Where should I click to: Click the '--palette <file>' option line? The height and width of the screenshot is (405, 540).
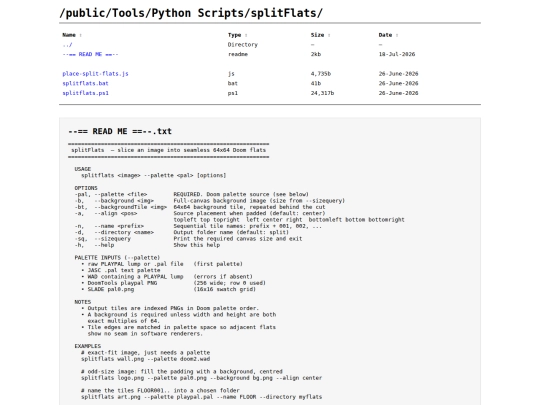pyautogui.click(x=191, y=194)
